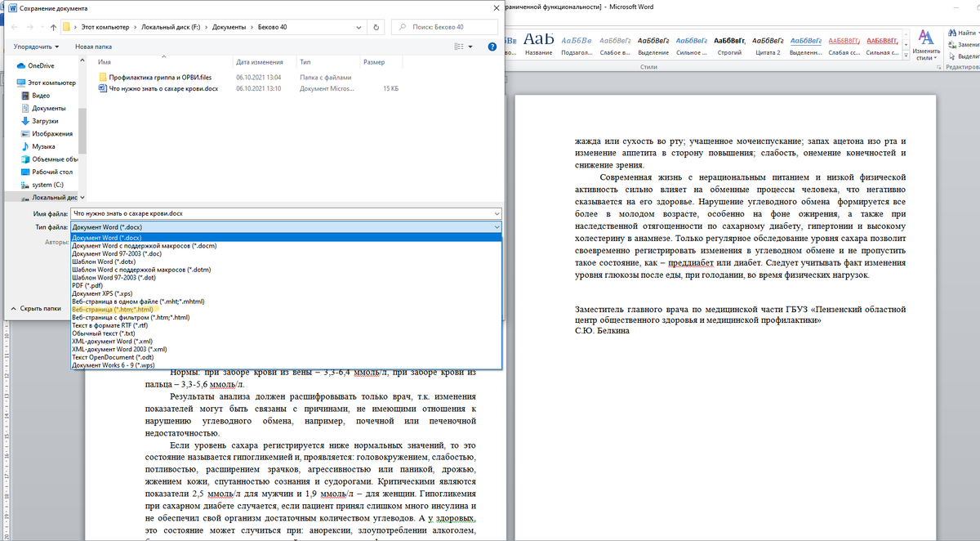Click the Новая папка button
980x541 pixels.
93,47
